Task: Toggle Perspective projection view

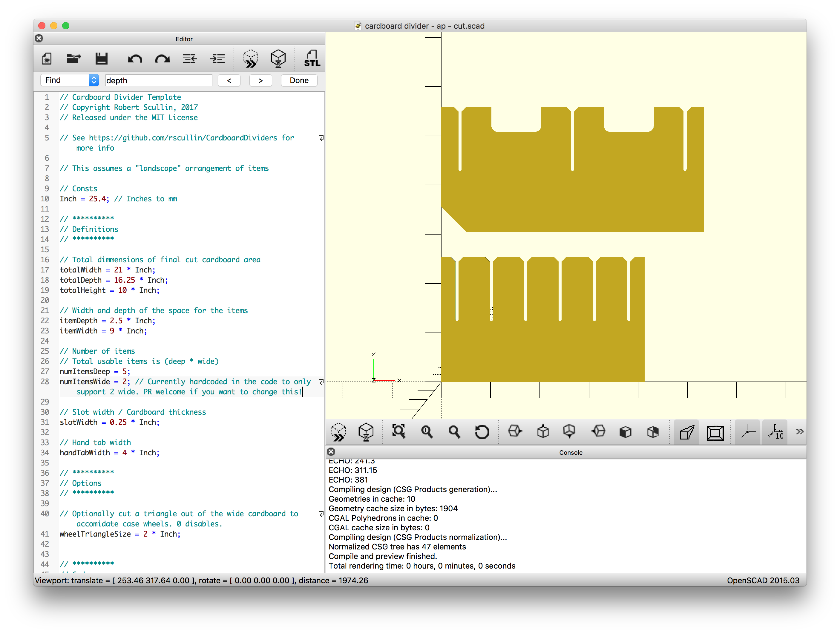Action: click(x=686, y=432)
